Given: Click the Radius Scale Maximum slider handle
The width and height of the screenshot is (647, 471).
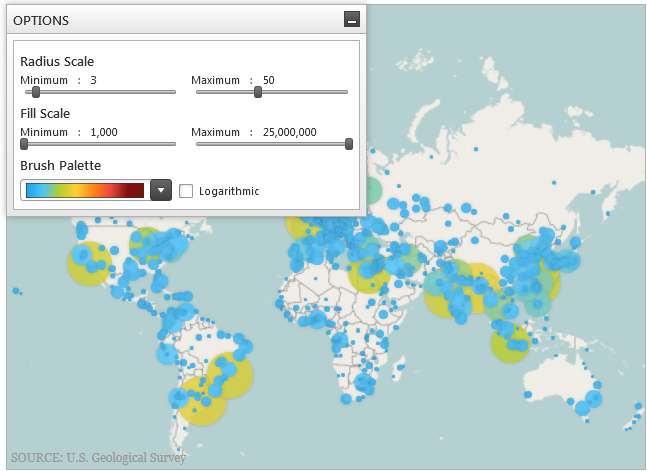Looking at the screenshot, I should [258, 92].
